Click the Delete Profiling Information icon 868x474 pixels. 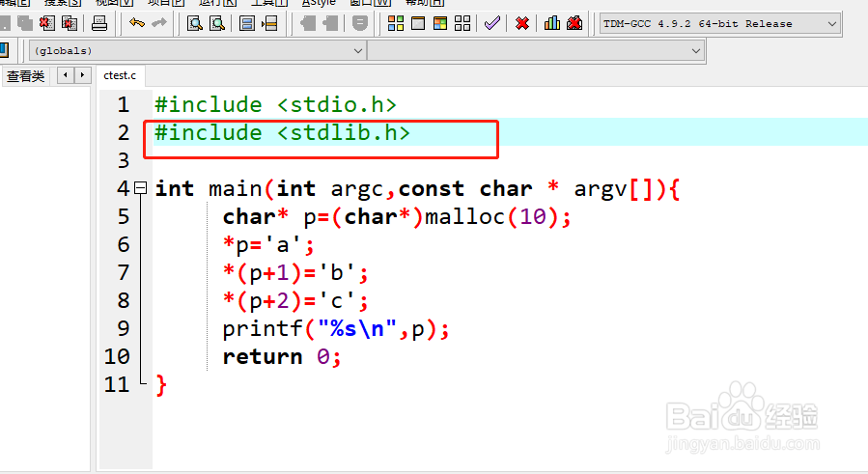coord(575,23)
